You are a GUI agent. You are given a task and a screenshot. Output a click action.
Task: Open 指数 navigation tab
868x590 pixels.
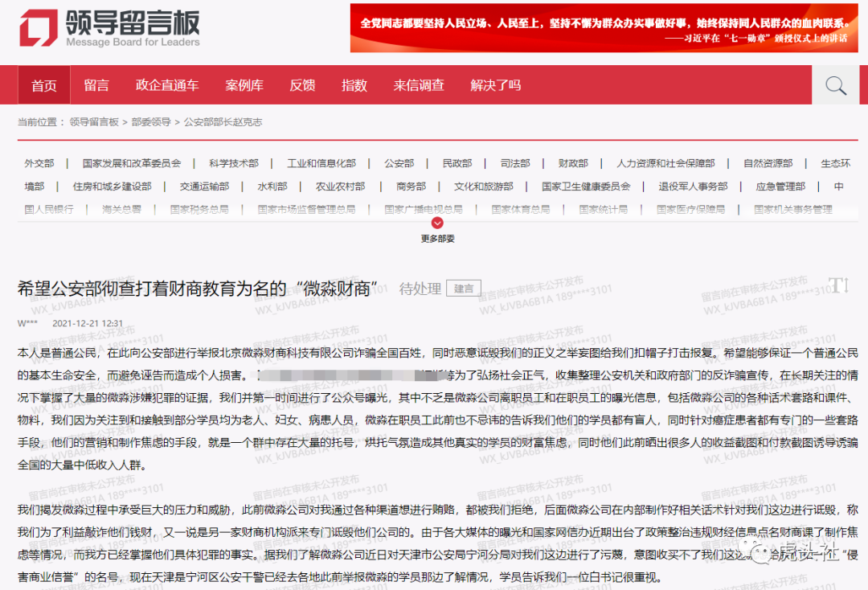click(354, 85)
